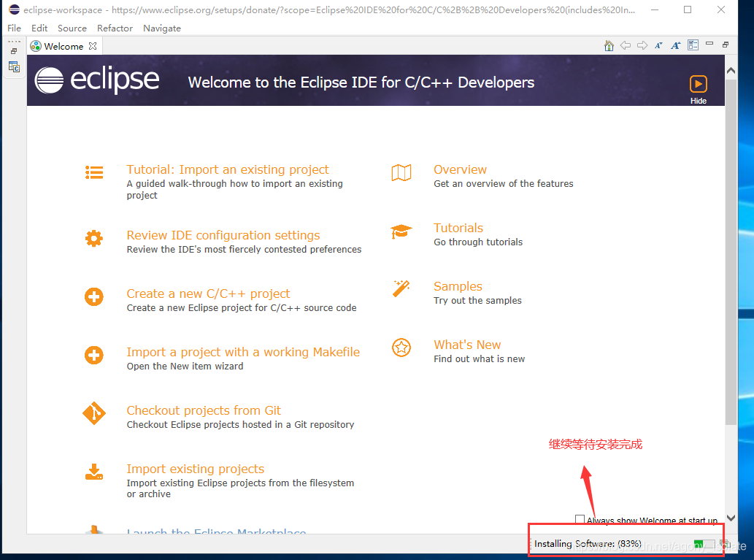Click the 'Go through tutorials' text
Viewport: 754px width, 560px height.
478,242
